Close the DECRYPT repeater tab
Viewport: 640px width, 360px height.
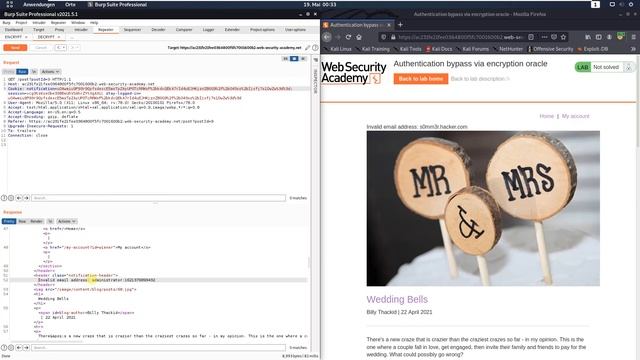[59, 37]
